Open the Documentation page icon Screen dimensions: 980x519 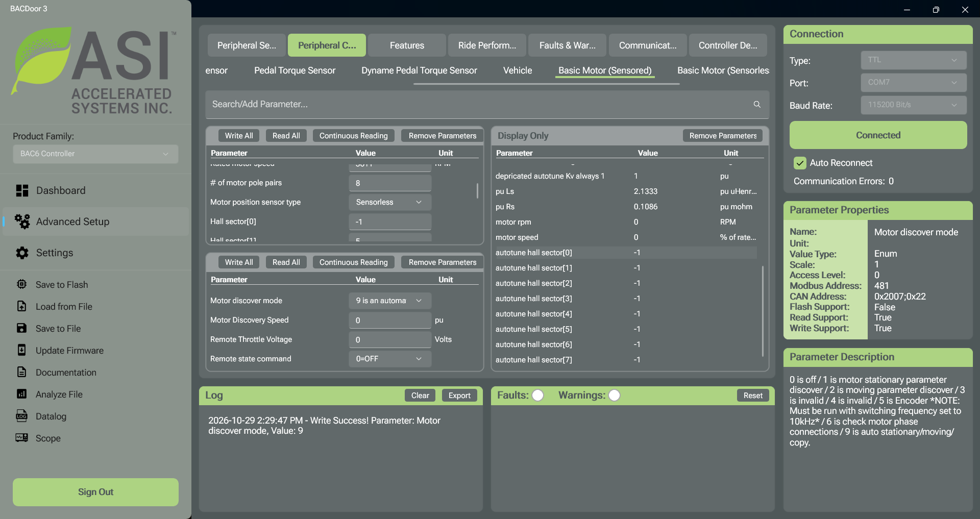point(21,372)
